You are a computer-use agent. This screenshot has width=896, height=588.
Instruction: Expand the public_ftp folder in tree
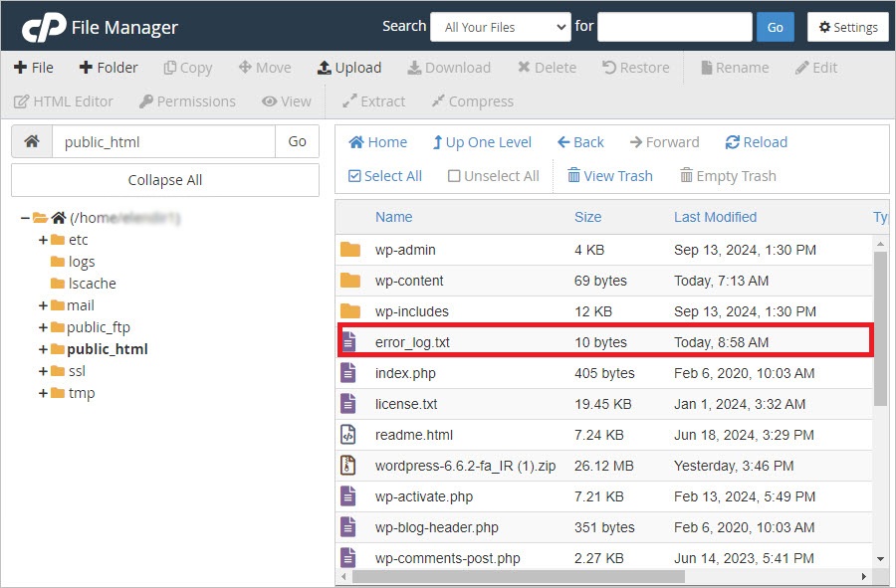point(43,327)
